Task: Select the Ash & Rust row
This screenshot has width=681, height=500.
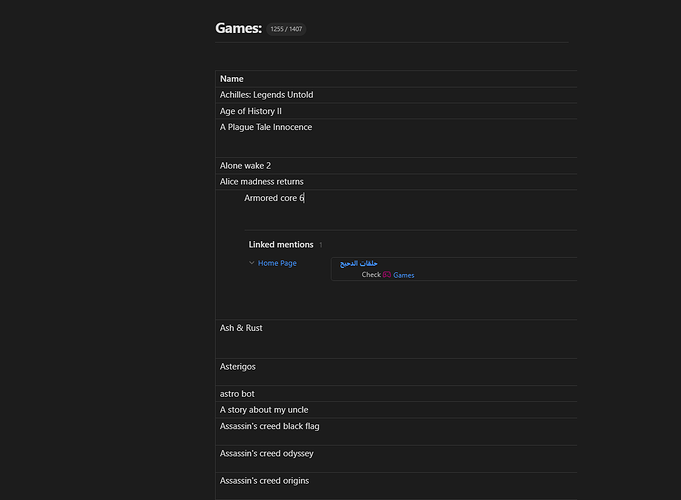Action: 396,339
